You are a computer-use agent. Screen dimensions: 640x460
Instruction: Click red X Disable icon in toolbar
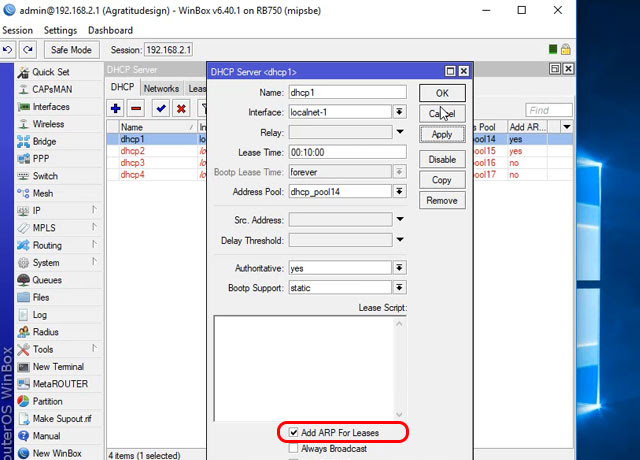pos(181,109)
